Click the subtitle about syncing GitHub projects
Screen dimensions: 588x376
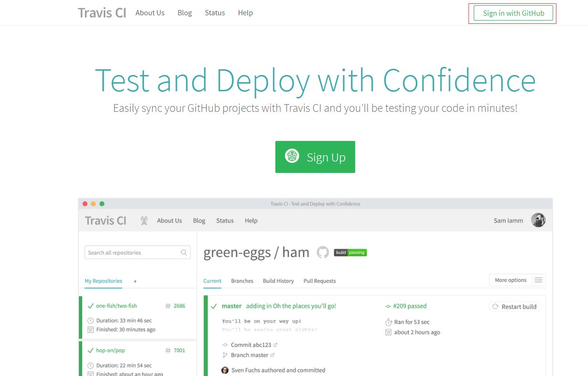315,108
